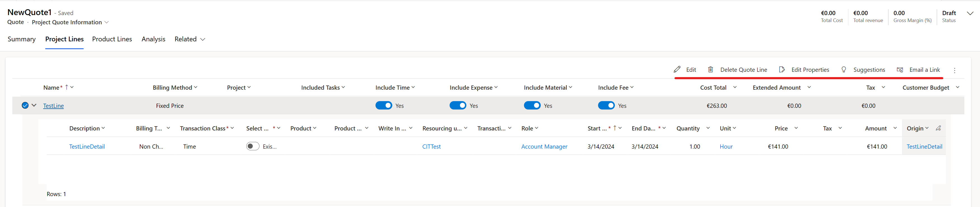980x207 pixels.
Task: Open the Project Quote Information form selector
Action: coord(107,22)
